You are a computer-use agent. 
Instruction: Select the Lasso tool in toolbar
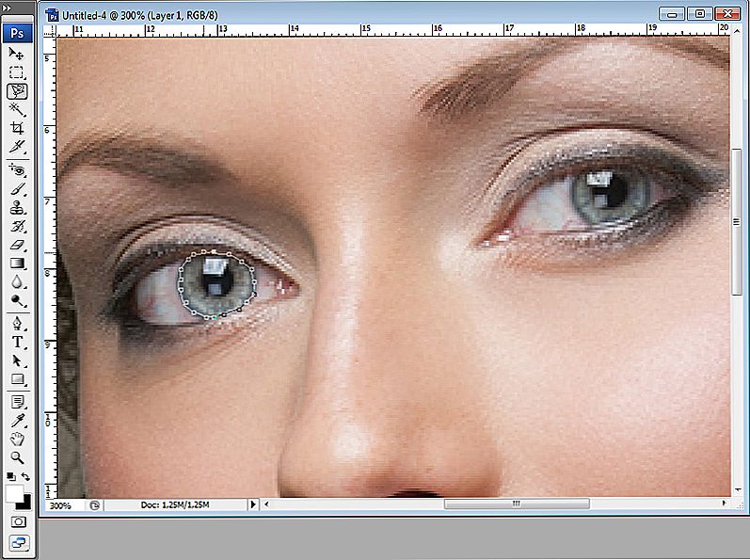[18, 91]
